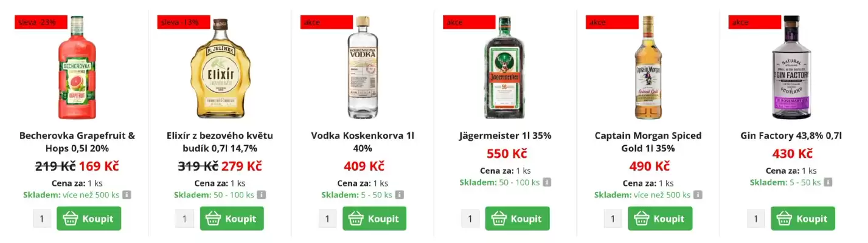
Task: Click Koupit under Gin Factory
Action: pyautogui.click(x=803, y=219)
